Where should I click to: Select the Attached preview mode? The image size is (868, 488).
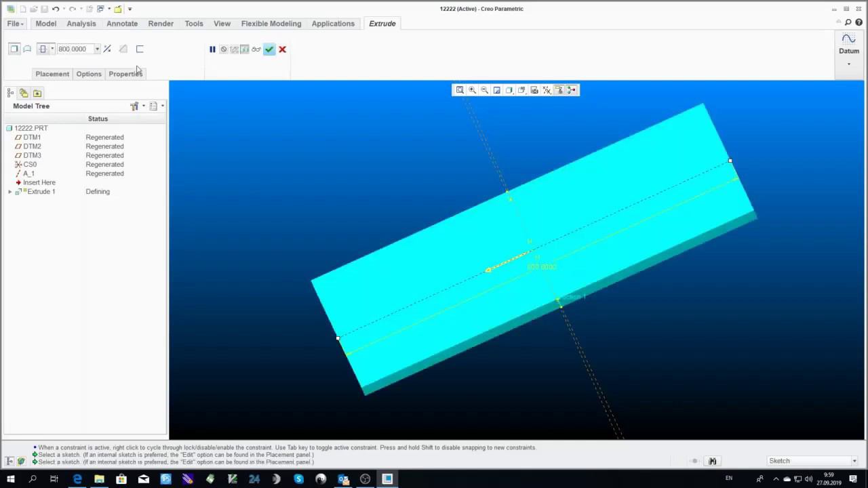point(245,49)
